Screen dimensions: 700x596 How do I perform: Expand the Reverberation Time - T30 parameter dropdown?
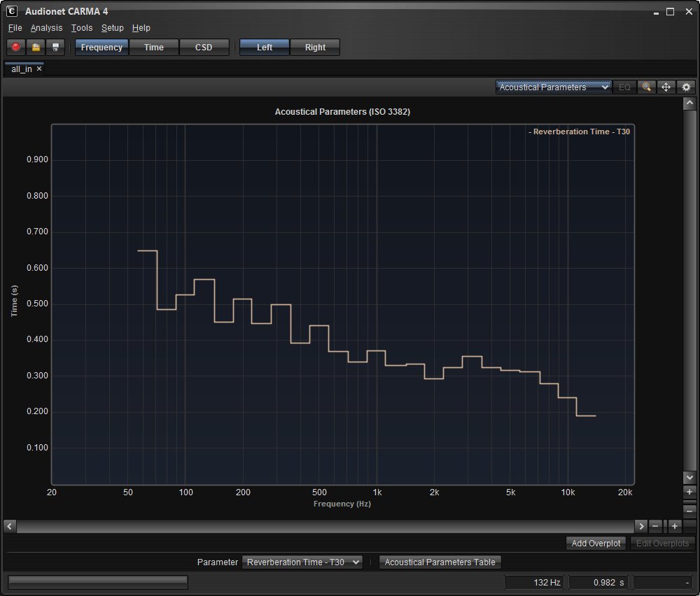click(x=302, y=562)
